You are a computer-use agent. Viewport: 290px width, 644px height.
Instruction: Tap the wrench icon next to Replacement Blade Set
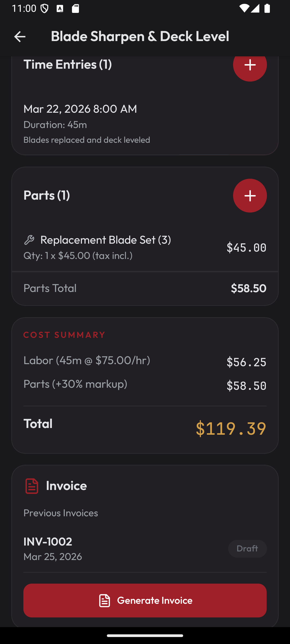[30, 240]
